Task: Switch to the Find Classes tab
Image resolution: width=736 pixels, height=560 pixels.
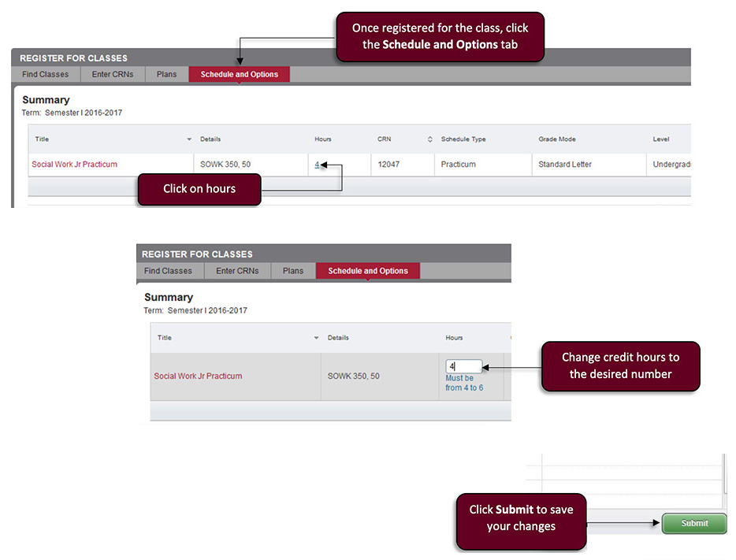Action: click(45, 73)
